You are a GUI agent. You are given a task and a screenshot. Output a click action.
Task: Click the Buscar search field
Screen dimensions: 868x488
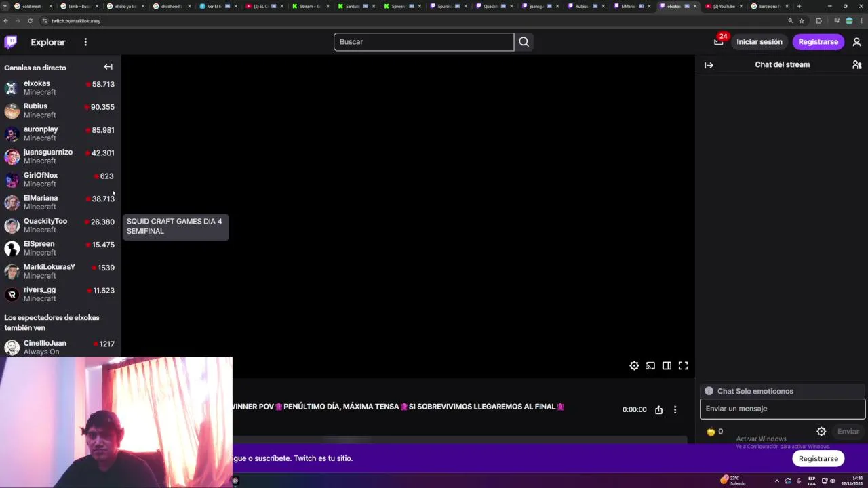click(424, 42)
